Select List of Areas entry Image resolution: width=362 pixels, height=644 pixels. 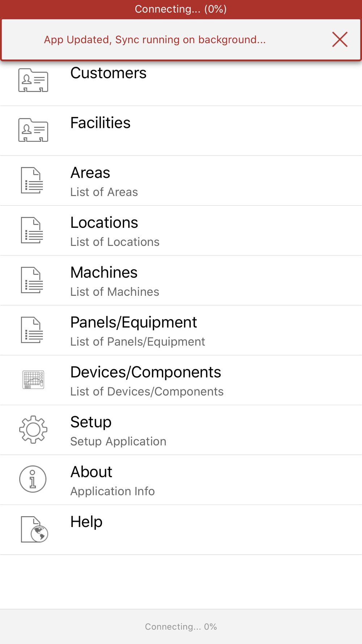click(104, 192)
